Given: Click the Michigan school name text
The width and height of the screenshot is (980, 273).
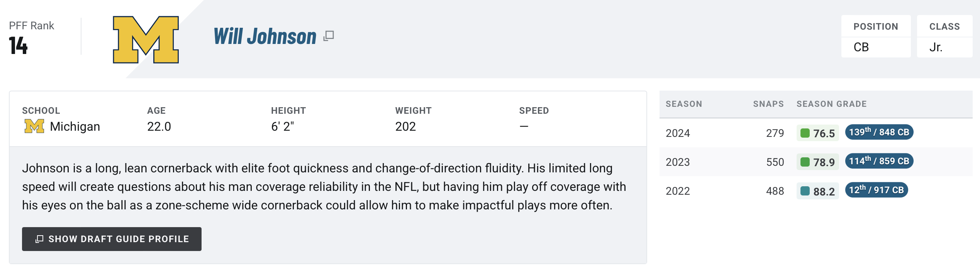Looking at the screenshot, I should (75, 126).
